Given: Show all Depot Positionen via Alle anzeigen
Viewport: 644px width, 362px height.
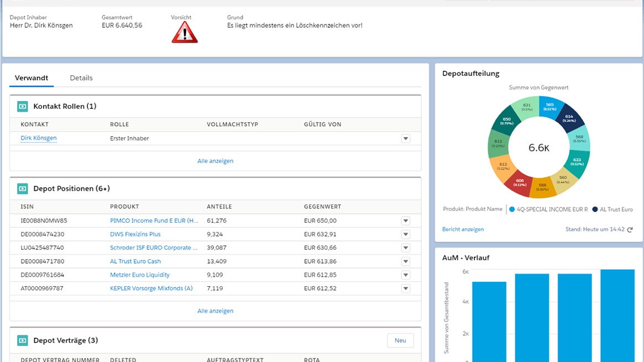Looking at the screenshot, I should [215, 311].
